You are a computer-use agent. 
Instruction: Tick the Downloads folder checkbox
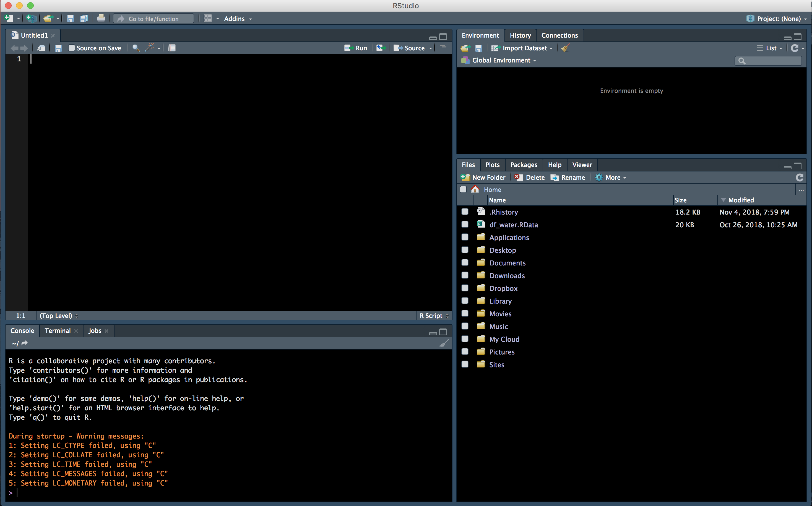point(465,275)
